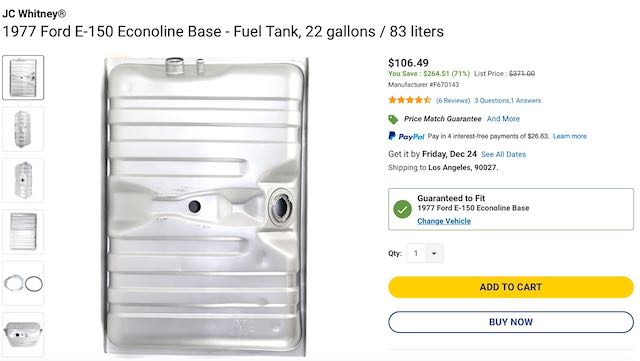Open the See All Dates link
The image size is (640, 361).
pyautogui.click(x=503, y=154)
